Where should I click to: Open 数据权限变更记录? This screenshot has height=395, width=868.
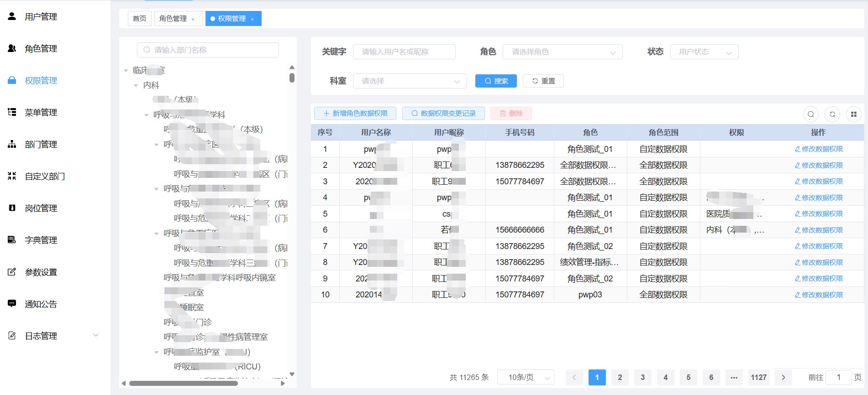[x=443, y=114]
